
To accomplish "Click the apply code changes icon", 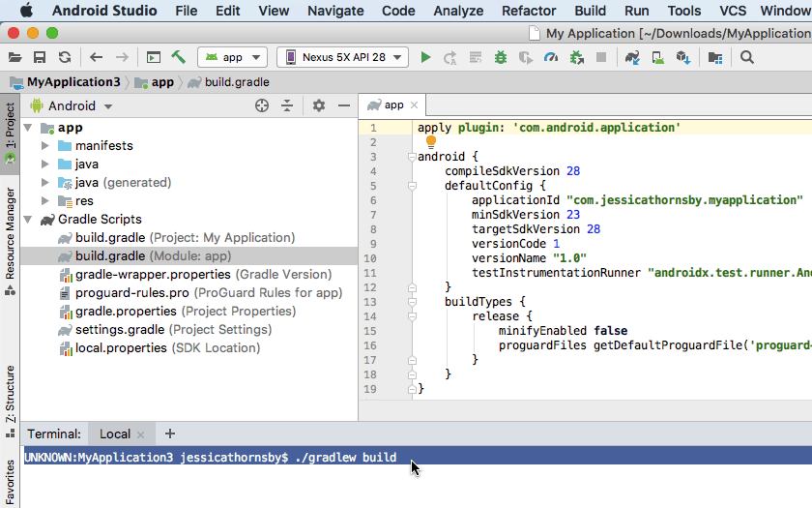I will tap(476, 57).
